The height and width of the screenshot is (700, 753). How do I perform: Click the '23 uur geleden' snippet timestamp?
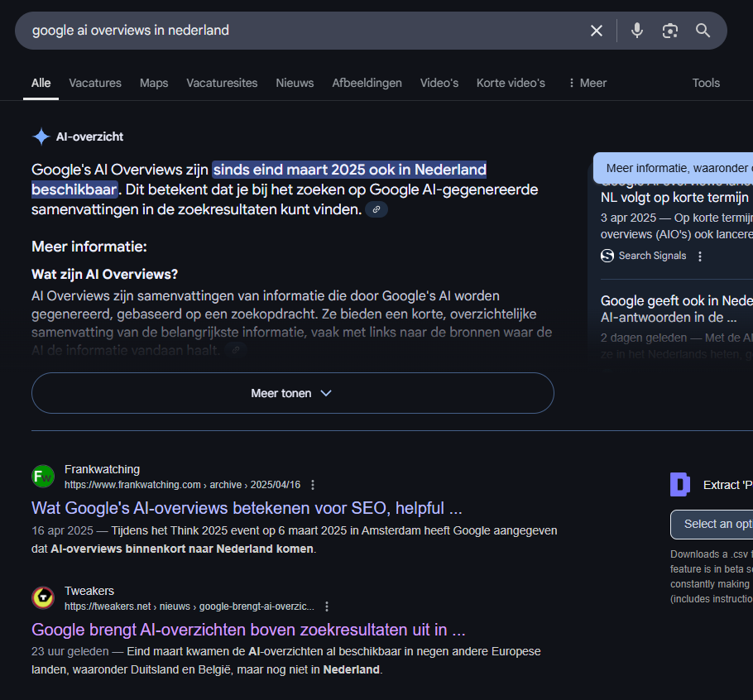coord(70,651)
